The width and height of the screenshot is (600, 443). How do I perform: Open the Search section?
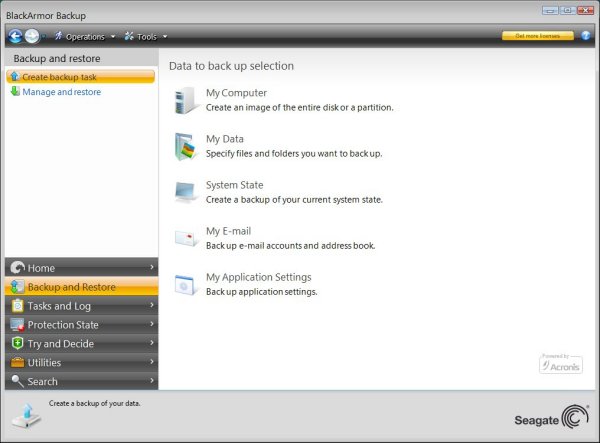pyautogui.click(x=82, y=381)
